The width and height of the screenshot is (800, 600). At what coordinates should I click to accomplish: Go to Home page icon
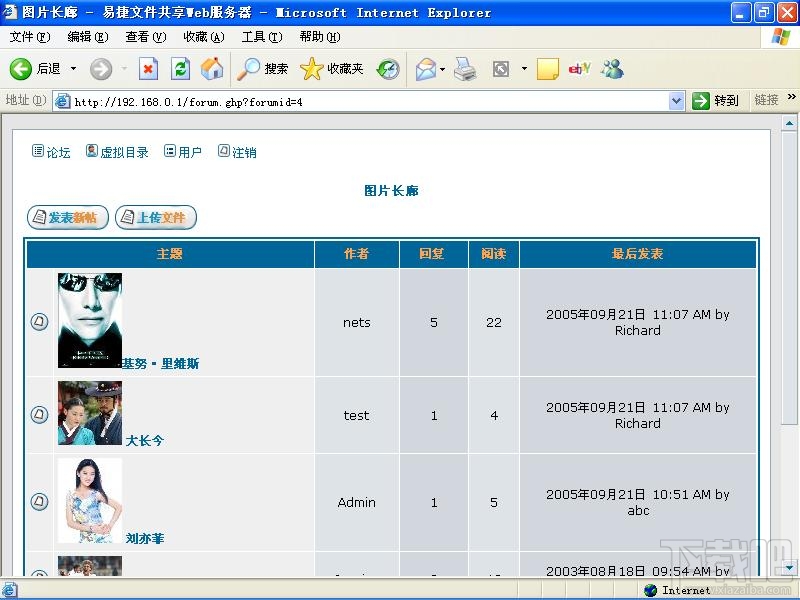[212, 68]
